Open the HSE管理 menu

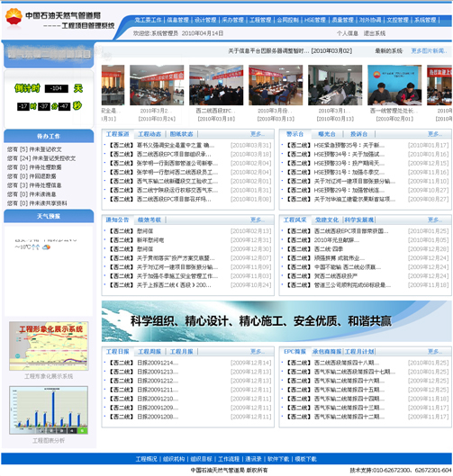(315, 20)
